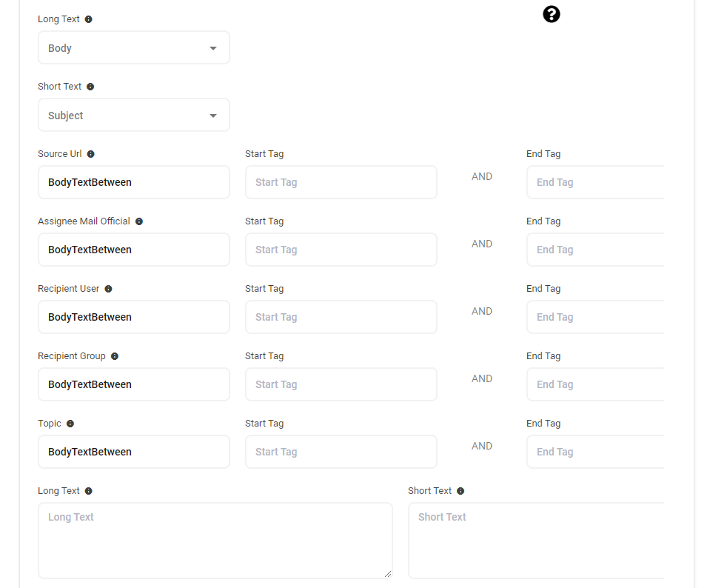Click info icon next to Source Url
The image size is (710, 588).
[90, 154]
